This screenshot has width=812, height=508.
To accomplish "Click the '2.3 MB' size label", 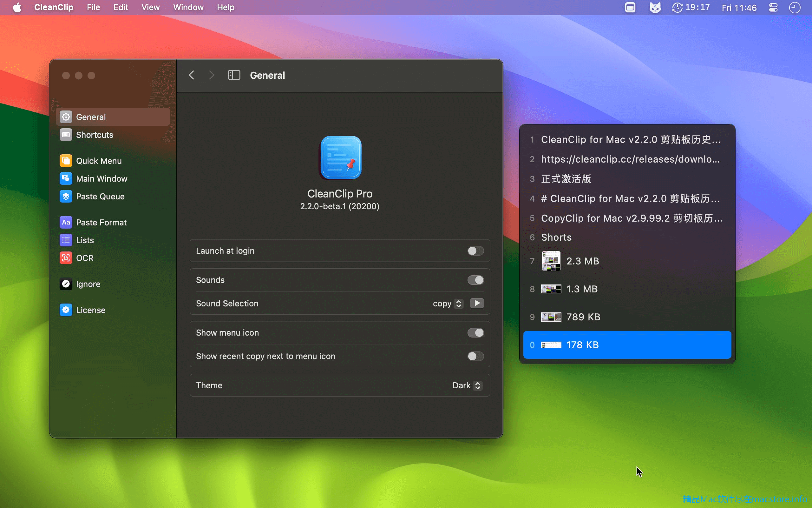I will click(582, 261).
